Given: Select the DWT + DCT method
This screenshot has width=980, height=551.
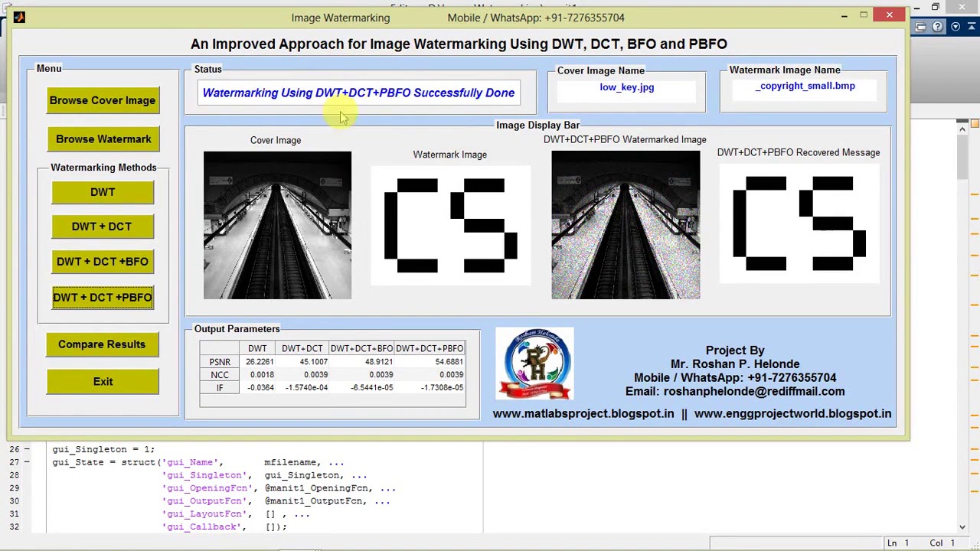Looking at the screenshot, I should [x=102, y=227].
